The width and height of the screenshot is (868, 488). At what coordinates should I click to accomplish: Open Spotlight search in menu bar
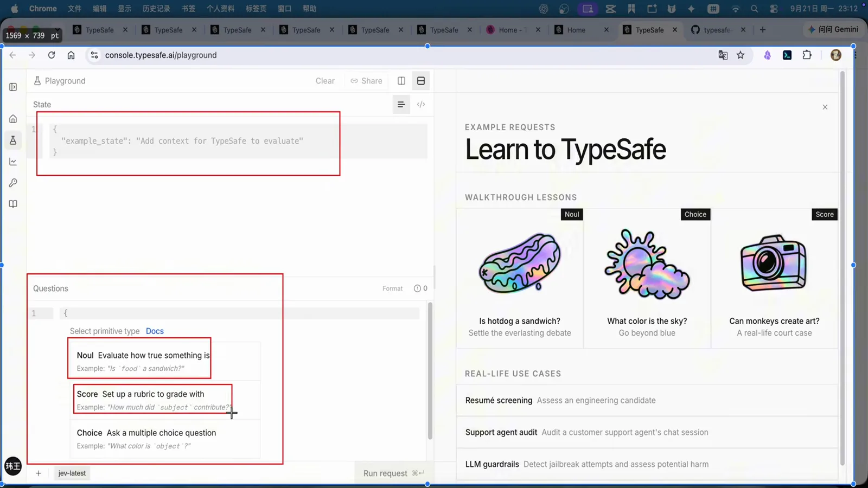tap(755, 9)
